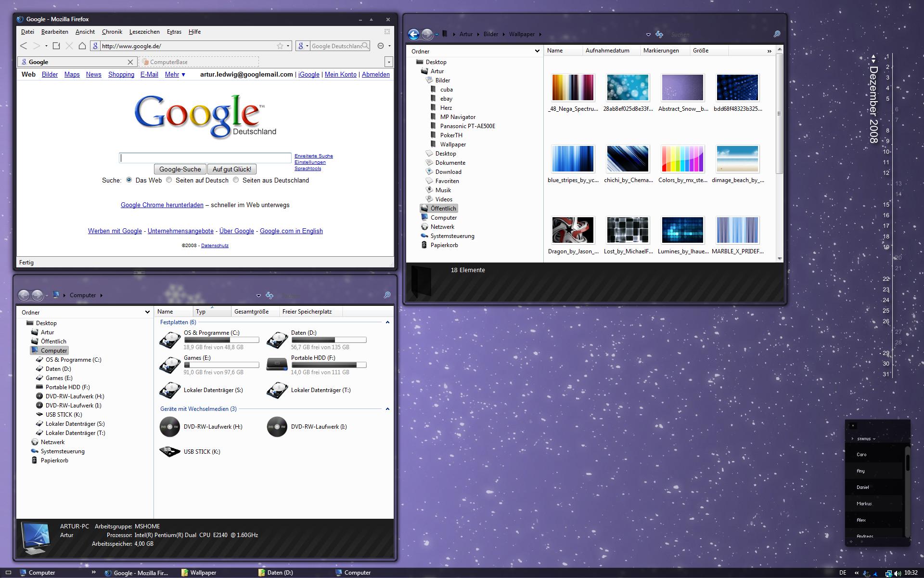Open the Colors_by_mx_ste wallpaper thumbnail
This screenshot has height=578, width=924.
coord(682,159)
